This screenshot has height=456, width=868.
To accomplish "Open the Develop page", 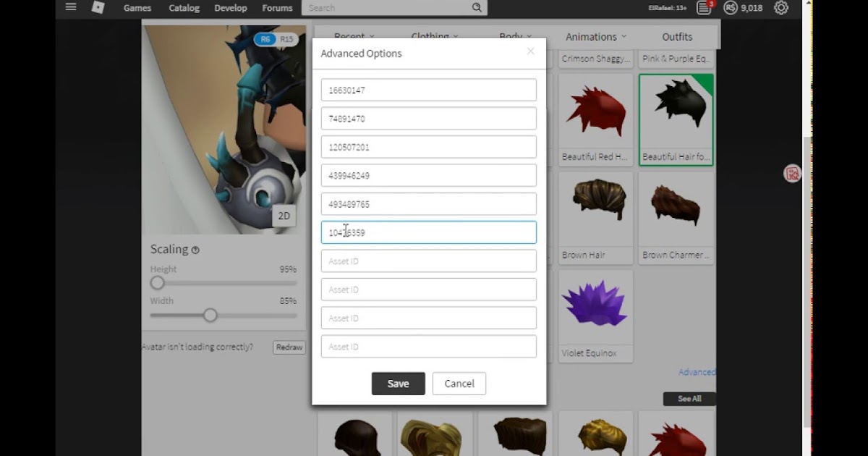I will (231, 8).
